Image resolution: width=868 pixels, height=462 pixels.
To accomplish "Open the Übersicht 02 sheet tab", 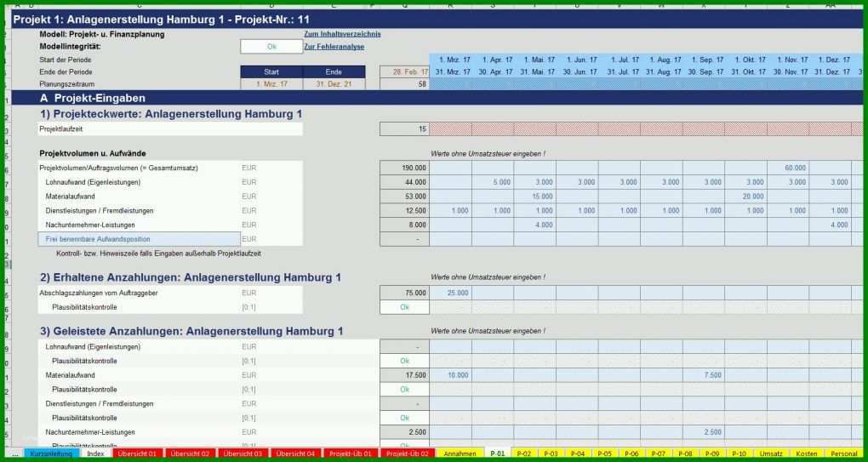I will tap(190, 453).
